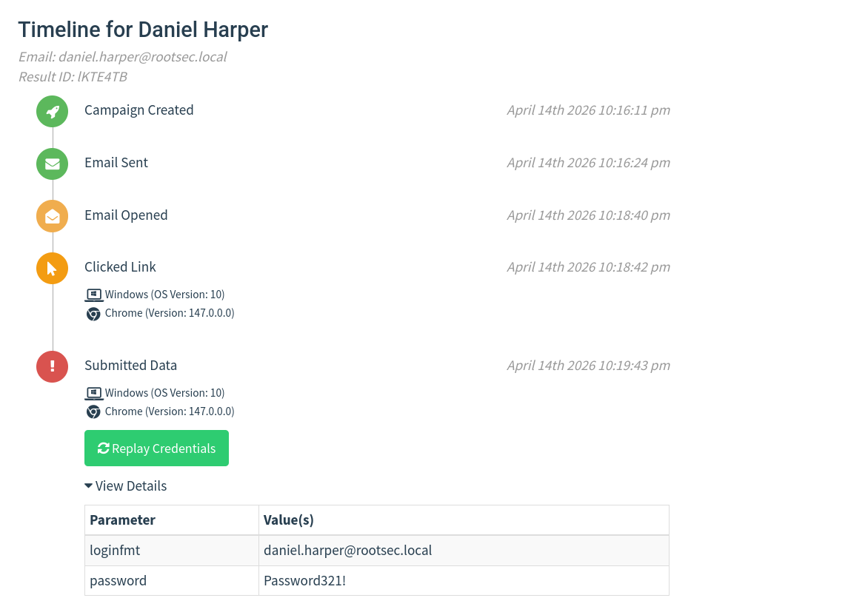Click the Timeline for Daniel Harper heading
The image size is (868, 615).
click(x=143, y=30)
